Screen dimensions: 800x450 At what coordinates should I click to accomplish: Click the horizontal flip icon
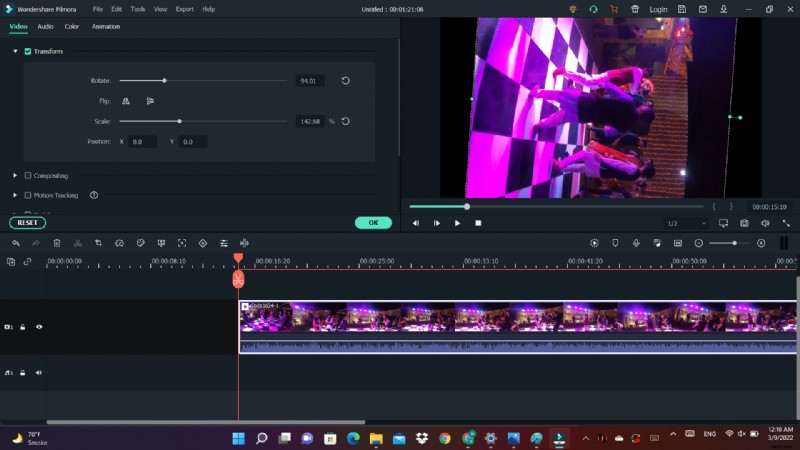[126, 101]
